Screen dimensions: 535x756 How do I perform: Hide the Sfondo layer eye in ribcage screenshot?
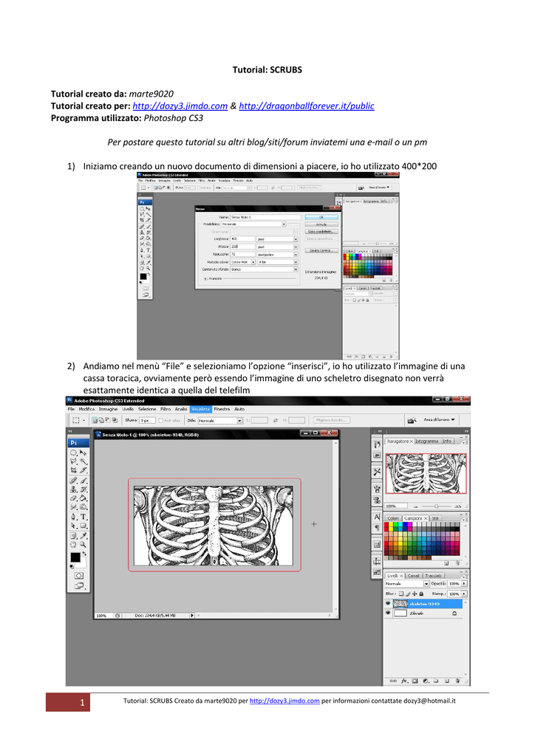pos(388,613)
